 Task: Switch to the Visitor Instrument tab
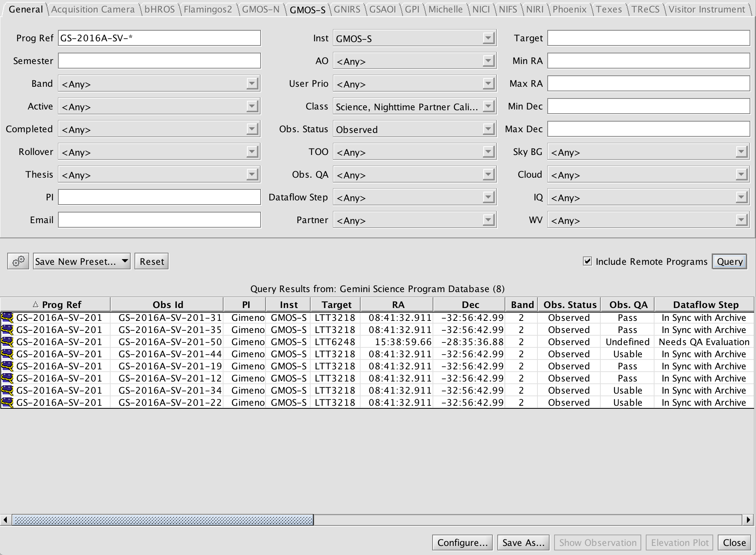pyautogui.click(x=706, y=9)
